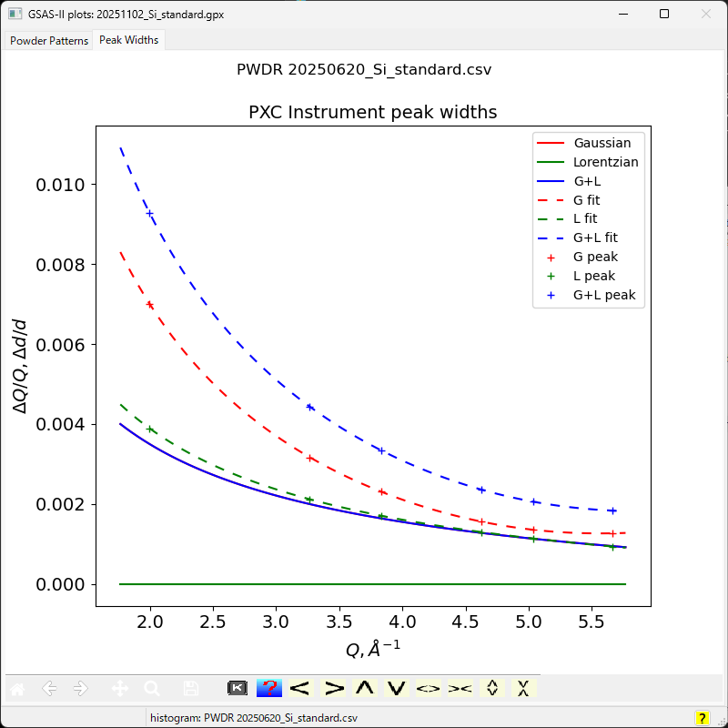This screenshot has height=728, width=728.
Task: Click the Pan move-arrows tool
Action: click(x=119, y=689)
